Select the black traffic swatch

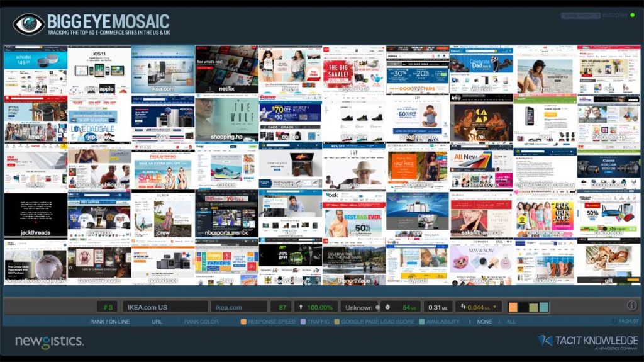tap(523, 307)
